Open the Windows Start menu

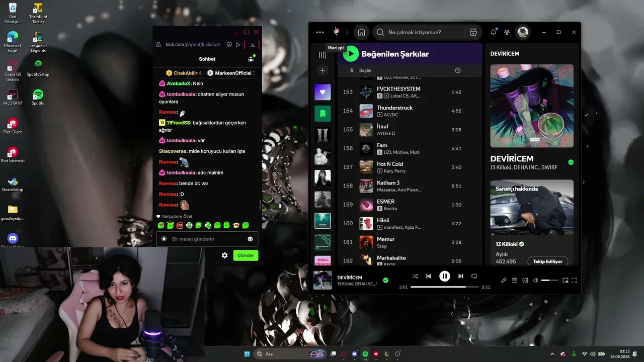coord(248,354)
